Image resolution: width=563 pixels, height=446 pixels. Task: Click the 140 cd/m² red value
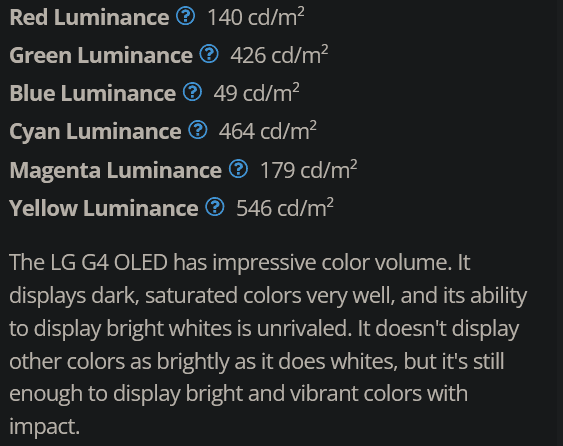(256, 17)
